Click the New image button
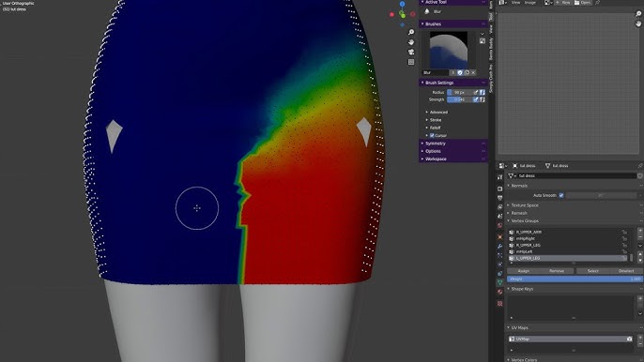The width and height of the screenshot is (644, 362). tap(562, 3)
